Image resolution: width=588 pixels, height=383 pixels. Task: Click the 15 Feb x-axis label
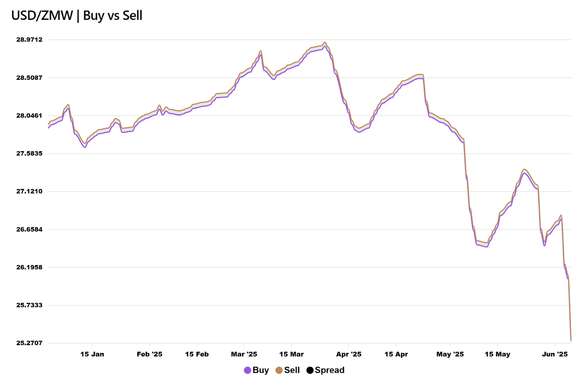coord(197,354)
